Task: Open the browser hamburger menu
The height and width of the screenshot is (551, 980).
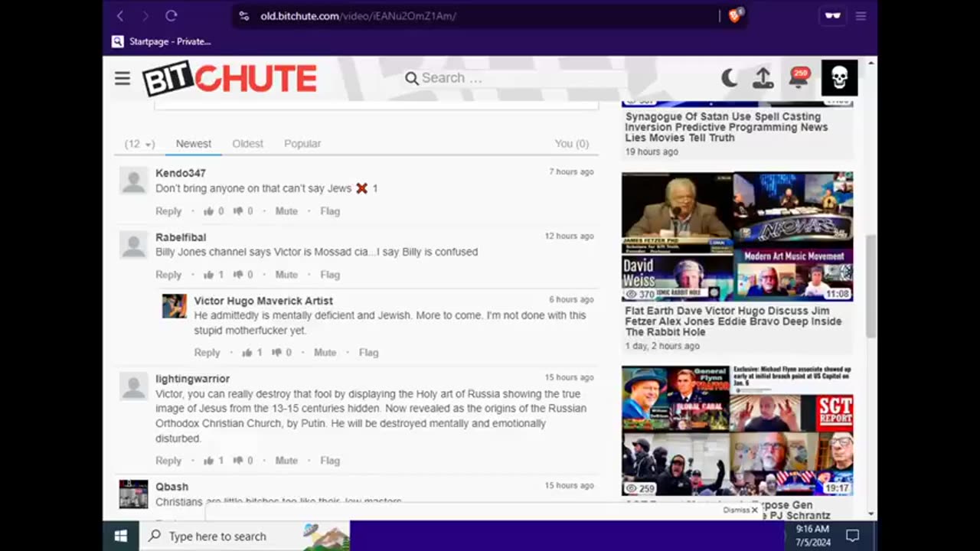Action: (x=861, y=15)
